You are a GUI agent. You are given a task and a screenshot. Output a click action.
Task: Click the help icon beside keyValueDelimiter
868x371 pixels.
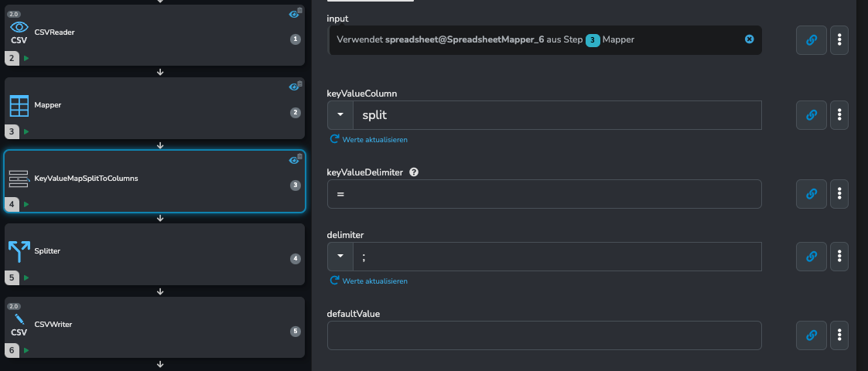(414, 172)
